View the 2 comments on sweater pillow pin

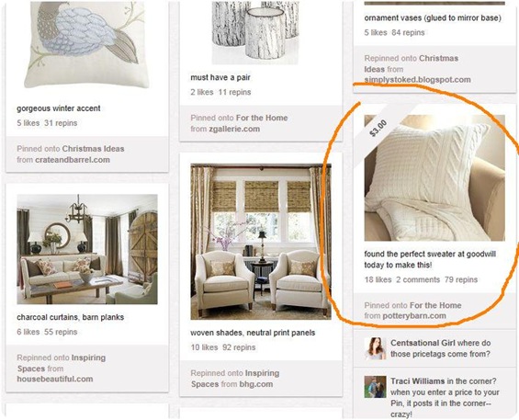[418, 279]
